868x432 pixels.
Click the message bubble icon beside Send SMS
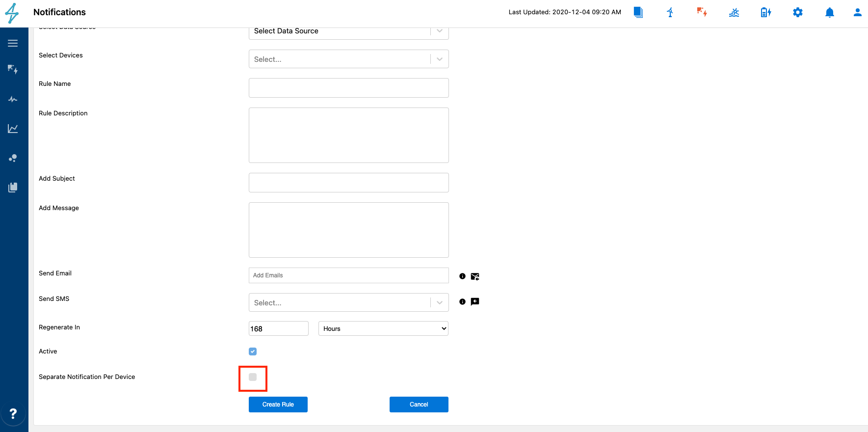(475, 302)
